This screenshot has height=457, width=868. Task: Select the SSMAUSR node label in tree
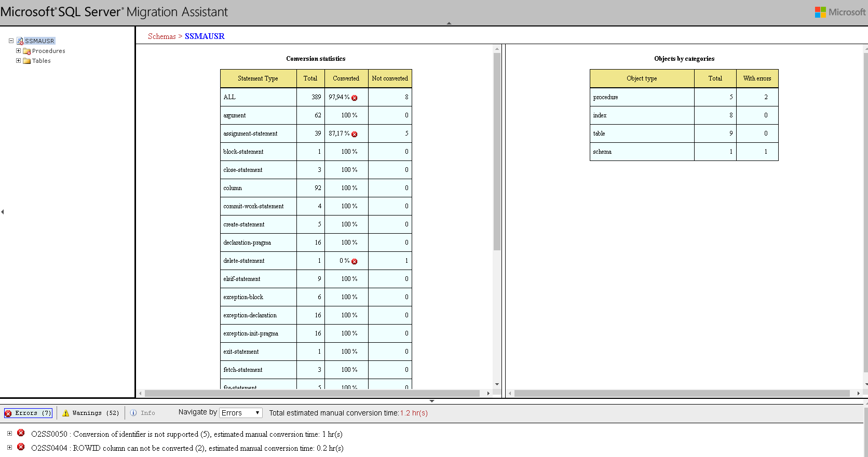(x=39, y=41)
